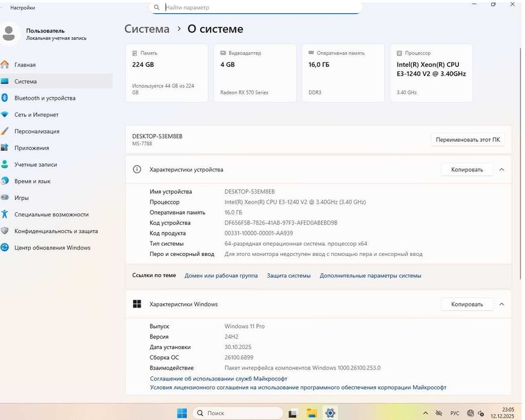Image resolution: width=525 pixels, height=420 pixels.
Task: Click OS build value 26100.6899
Action: [x=239, y=358]
